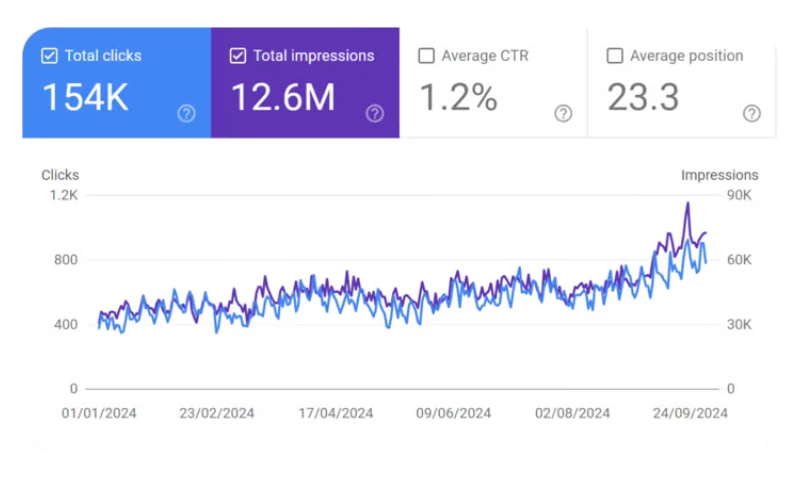Click the 24/09/2024 date label
Viewport: 800px width, 480px height.
(x=690, y=412)
